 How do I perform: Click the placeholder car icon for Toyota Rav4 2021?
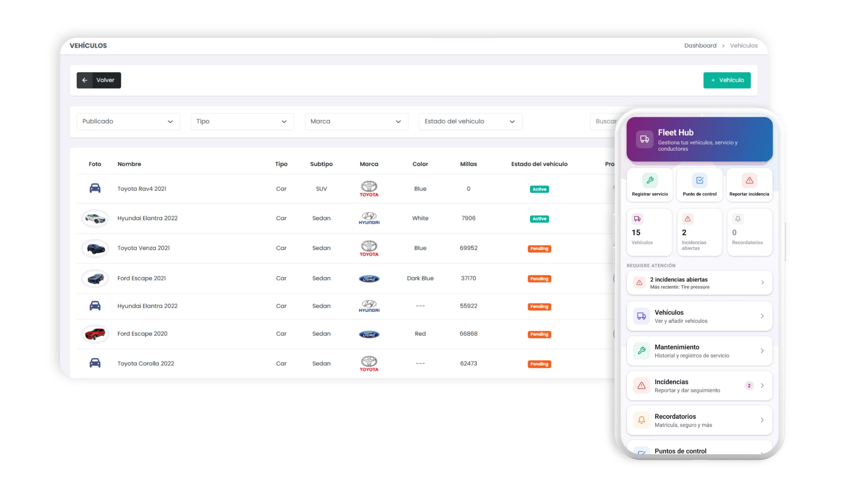coord(95,188)
